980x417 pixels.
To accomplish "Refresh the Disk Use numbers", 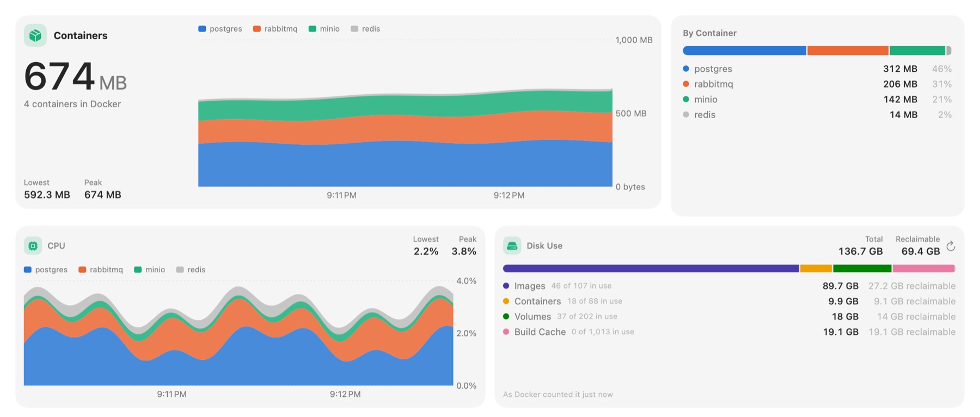I will (x=951, y=246).
